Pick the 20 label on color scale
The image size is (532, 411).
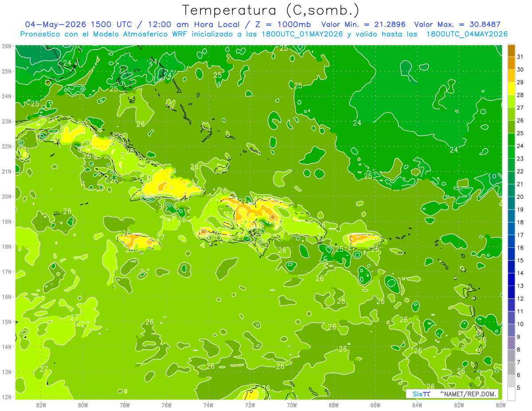coord(520,197)
